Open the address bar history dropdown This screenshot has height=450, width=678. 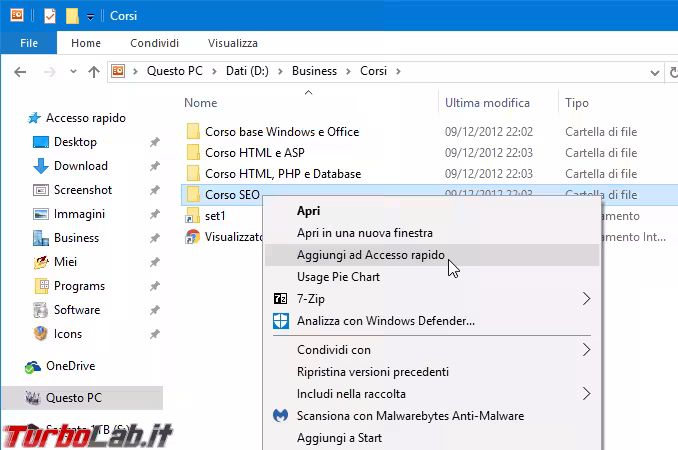(655, 73)
